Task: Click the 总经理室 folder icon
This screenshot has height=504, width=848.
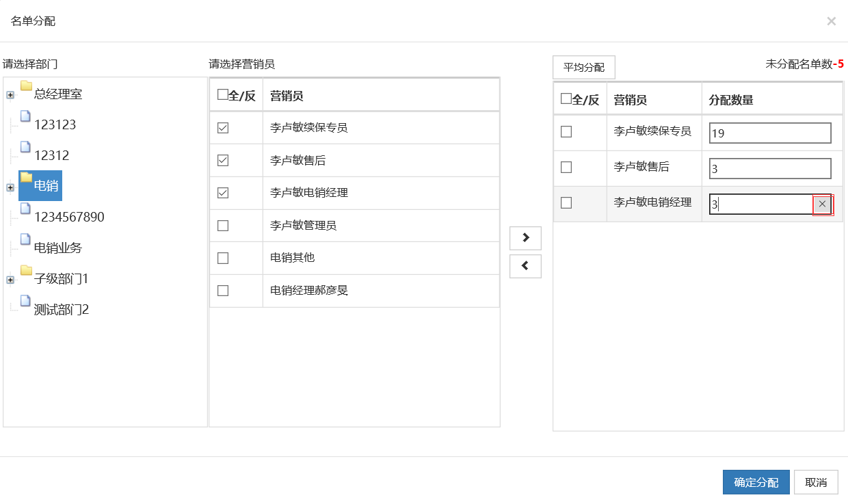Action: 27,86
